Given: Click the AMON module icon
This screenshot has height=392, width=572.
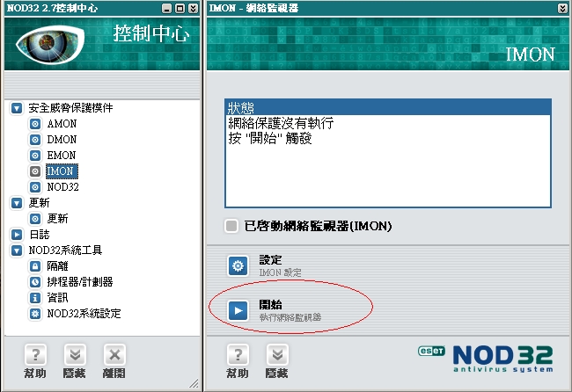Looking at the screenshot, I should pyautogui.click(x=35, y=124).
